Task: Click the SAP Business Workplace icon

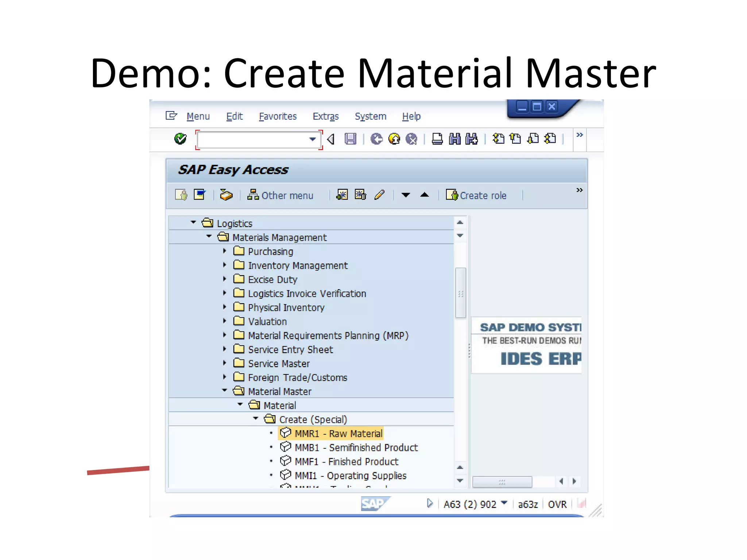Action: [x=226, y=195]
